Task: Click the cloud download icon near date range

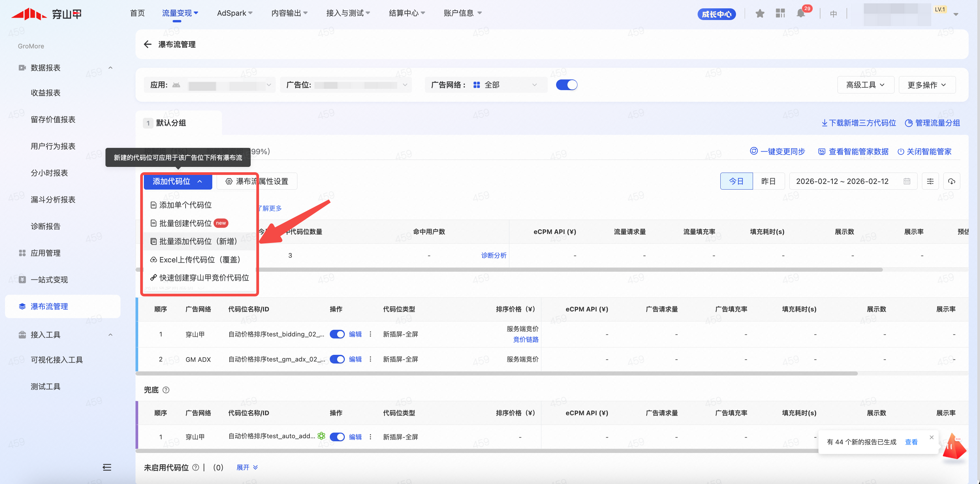Action: point(952,181)
